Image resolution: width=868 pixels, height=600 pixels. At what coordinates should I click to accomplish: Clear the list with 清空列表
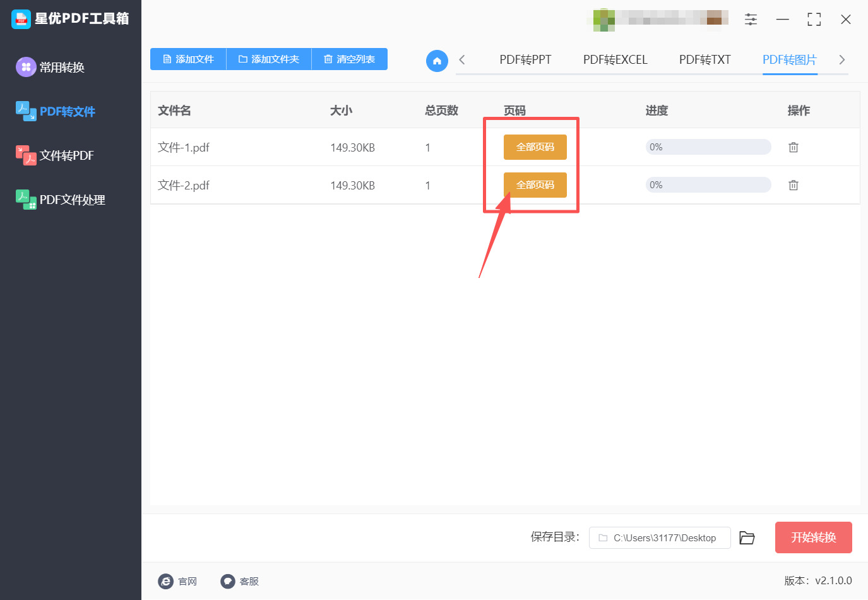(350, 59)
